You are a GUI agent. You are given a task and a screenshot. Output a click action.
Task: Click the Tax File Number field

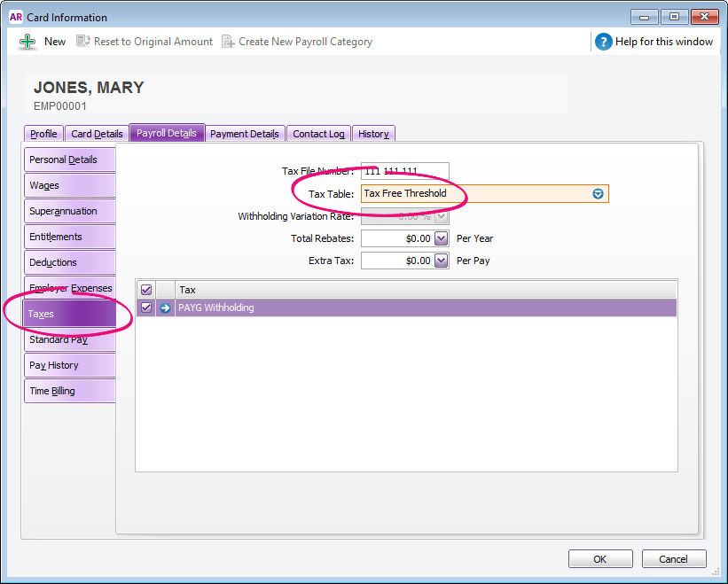tap(404, 171)
